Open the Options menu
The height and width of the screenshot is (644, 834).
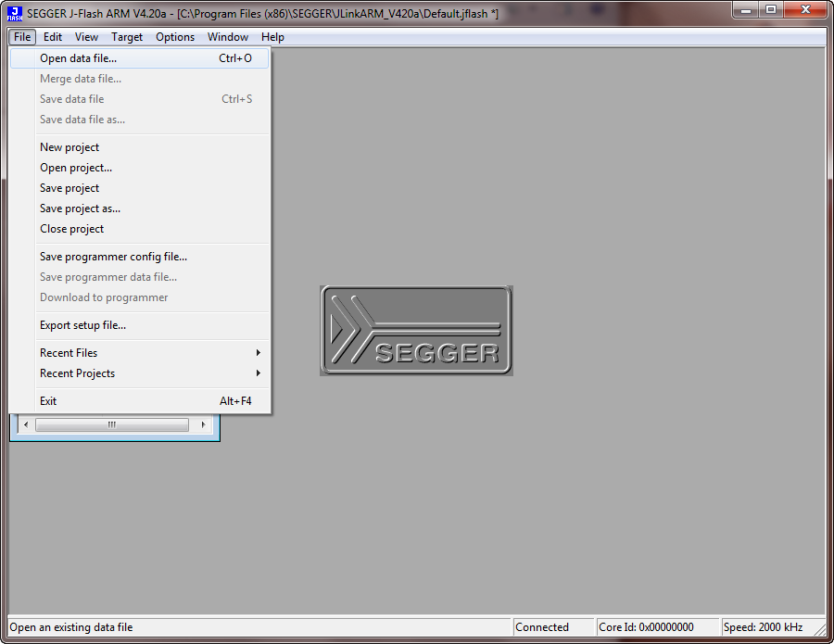pyautogui.click(x=175, y=37)
